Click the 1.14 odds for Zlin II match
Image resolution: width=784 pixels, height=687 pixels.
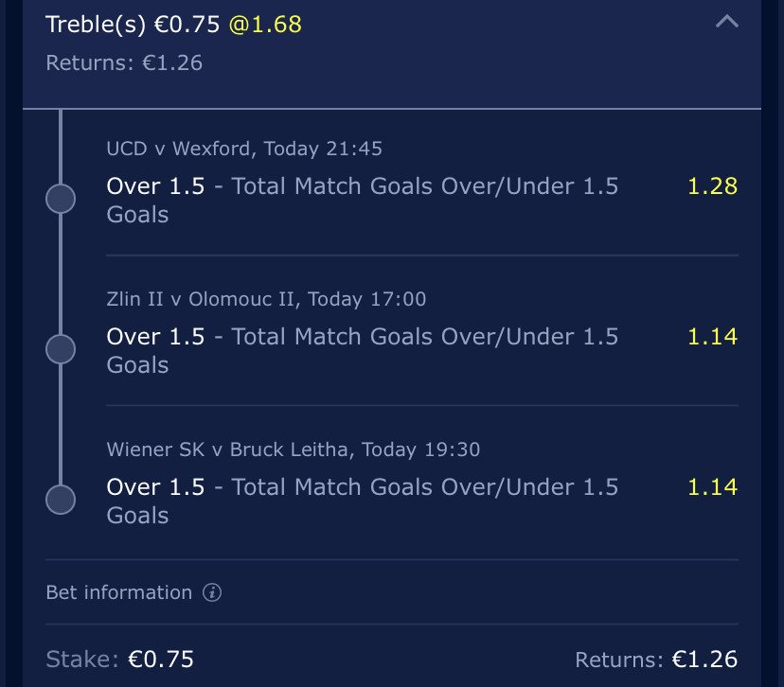click(x=712, y=337)
